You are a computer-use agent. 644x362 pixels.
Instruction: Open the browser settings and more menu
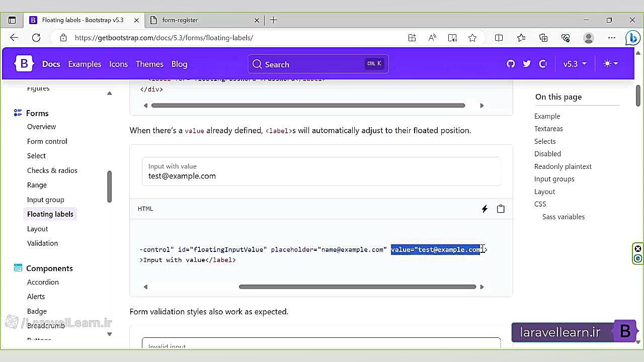pos(612,38)
